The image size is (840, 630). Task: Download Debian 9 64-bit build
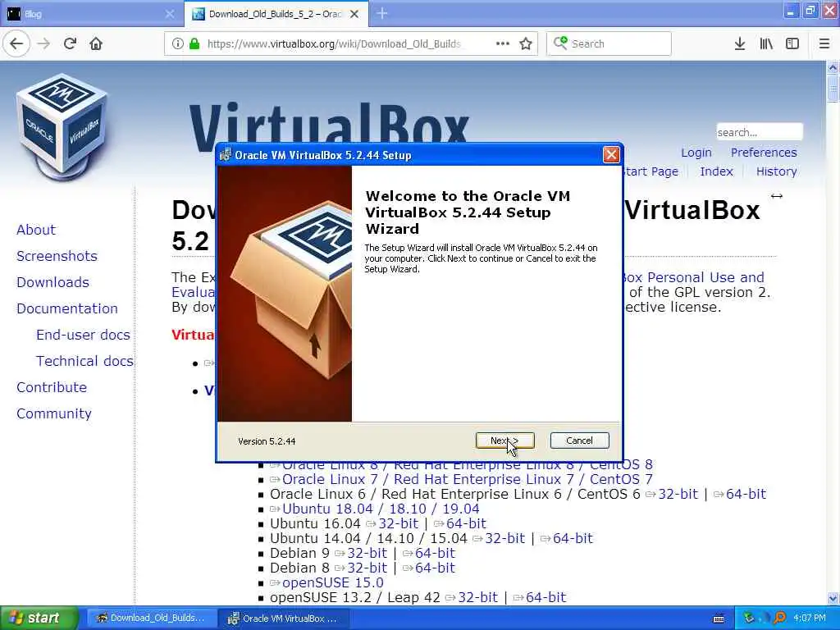pos(435,553)
